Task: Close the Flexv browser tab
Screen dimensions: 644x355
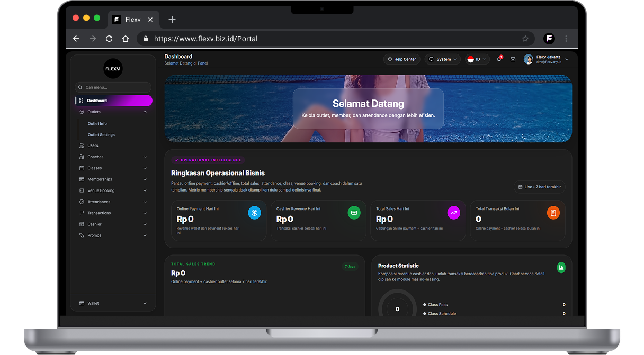Action: [x=150, y=20]
